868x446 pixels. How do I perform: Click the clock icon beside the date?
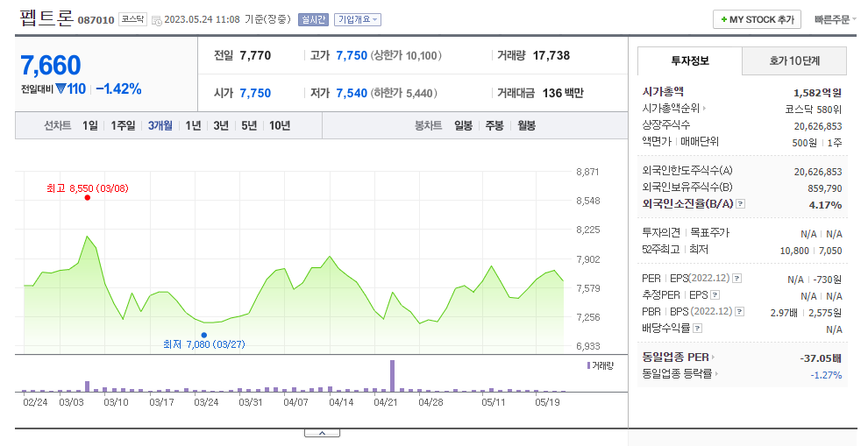coord(157,20)
